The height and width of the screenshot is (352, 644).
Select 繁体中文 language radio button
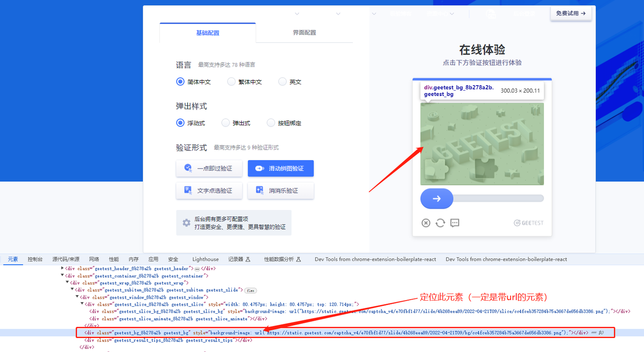click(x=231, y=82)
